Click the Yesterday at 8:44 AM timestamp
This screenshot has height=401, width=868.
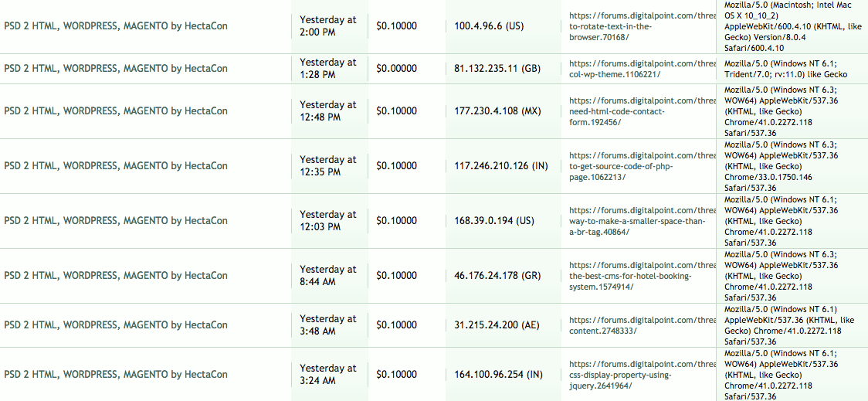[x=328, y=276]
